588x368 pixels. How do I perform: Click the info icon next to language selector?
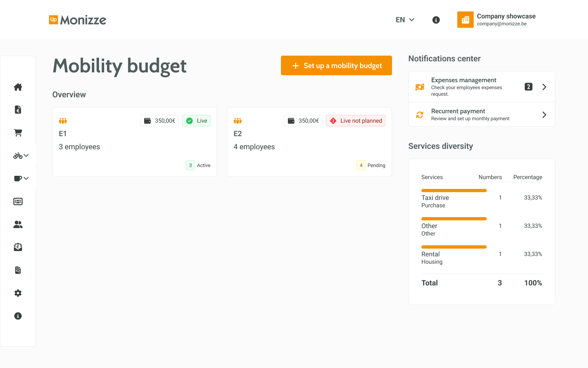click(436, 20)
